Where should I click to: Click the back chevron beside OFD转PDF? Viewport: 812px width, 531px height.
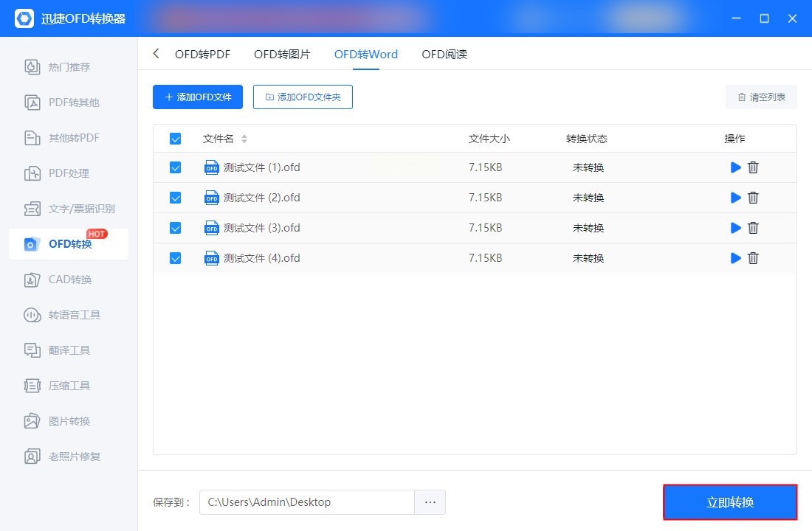click(x=156, y=54)
